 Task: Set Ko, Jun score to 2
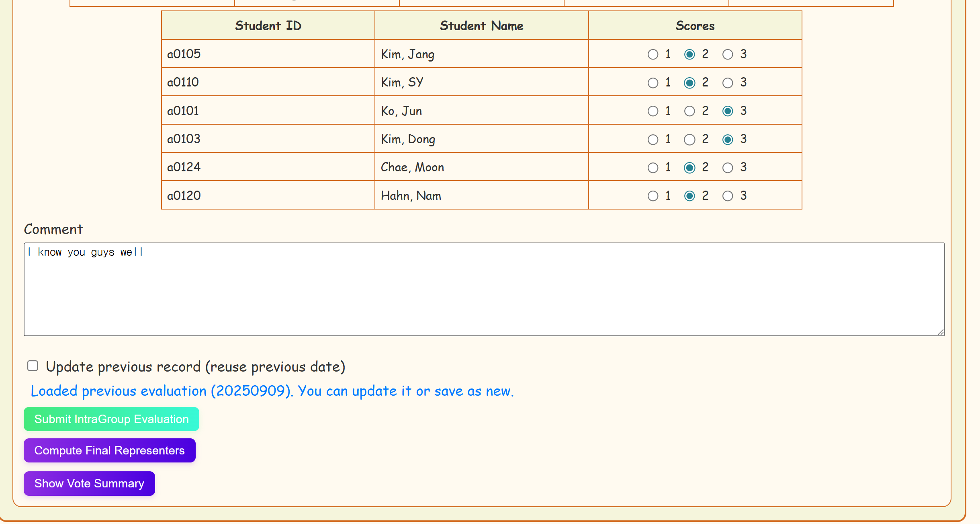pos(689,111)
